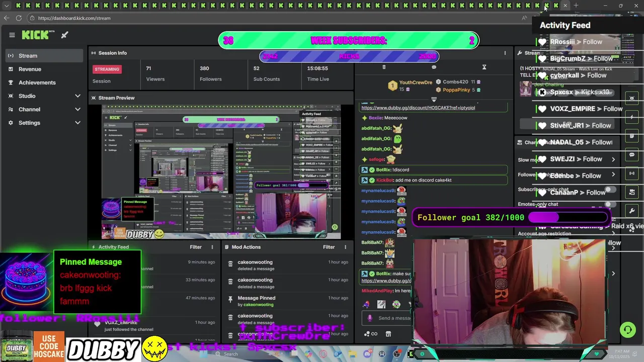Click the browser address bar URL

[74, 18]
